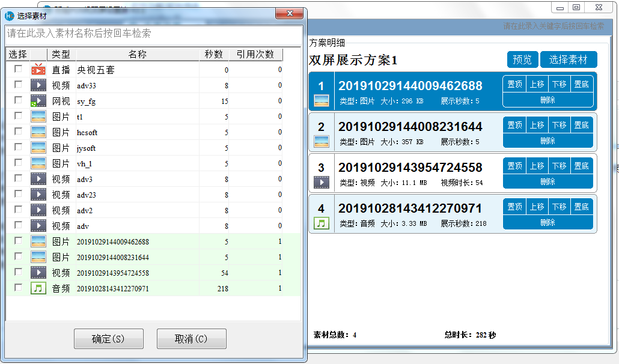
Task: Click the name cell adv23
Action: tap(138, 195)
